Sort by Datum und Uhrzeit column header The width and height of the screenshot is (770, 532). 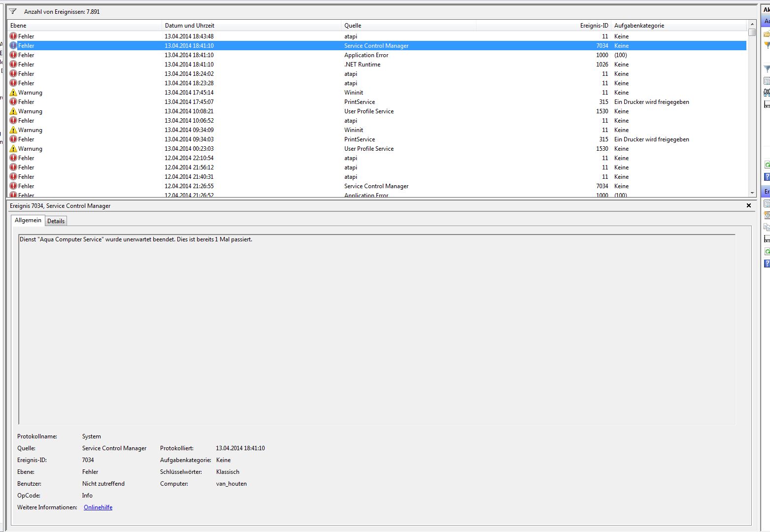coord(251,26)
